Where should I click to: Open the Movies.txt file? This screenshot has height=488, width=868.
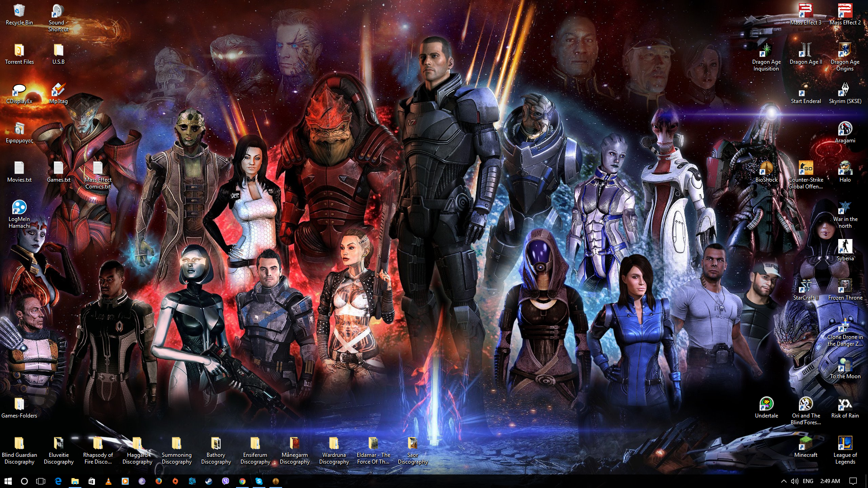point(19,172)
